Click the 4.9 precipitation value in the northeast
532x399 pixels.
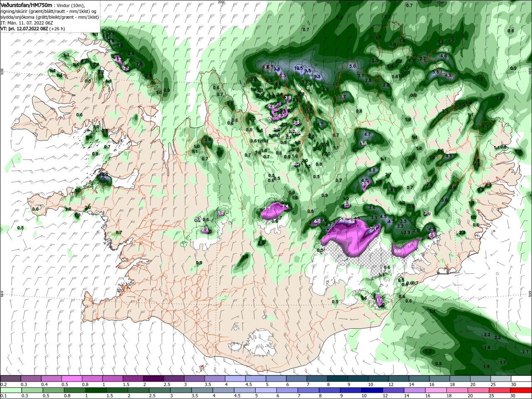448,75
